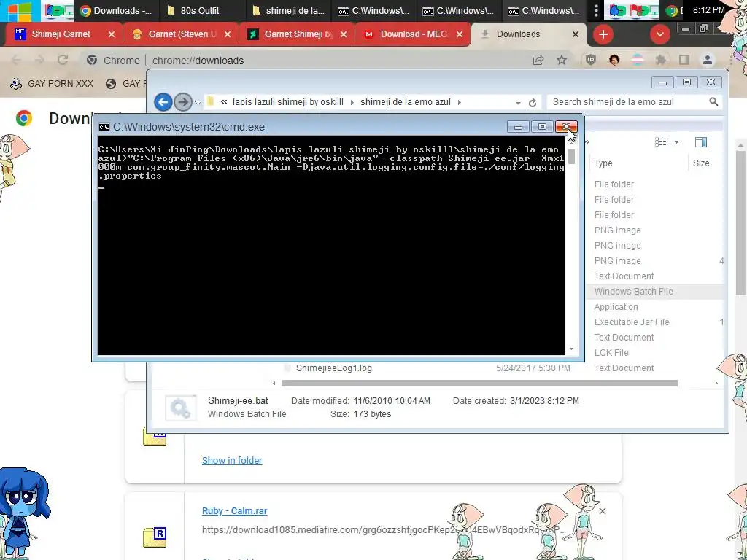Viewport: 747px width, 560px height.
Task: Click the Ruby - Calm.rar file icon
Action: click(x=155, y=537)
